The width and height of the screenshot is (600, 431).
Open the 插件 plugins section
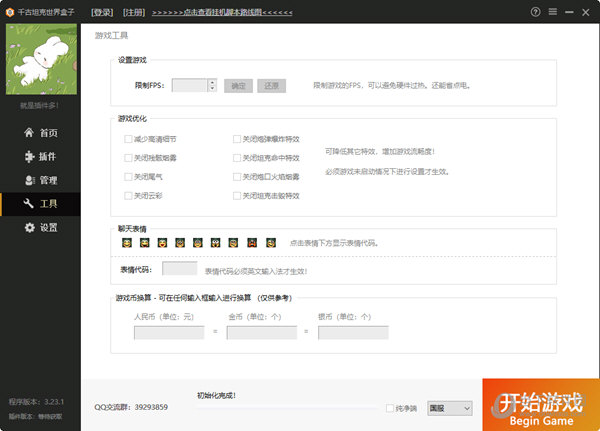[x=41, y=157]
